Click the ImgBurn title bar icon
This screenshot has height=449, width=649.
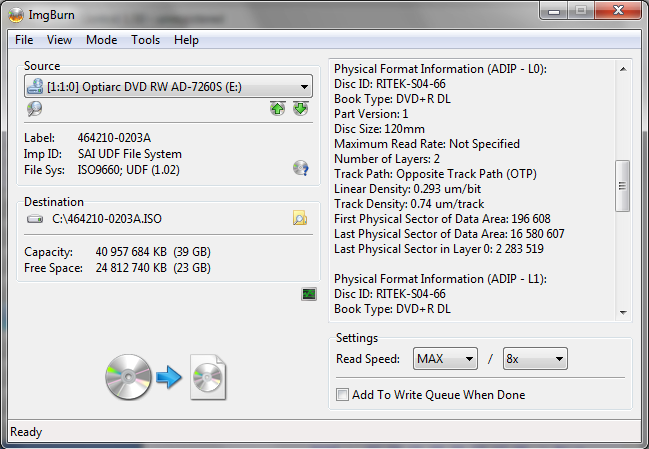point(16,15)
